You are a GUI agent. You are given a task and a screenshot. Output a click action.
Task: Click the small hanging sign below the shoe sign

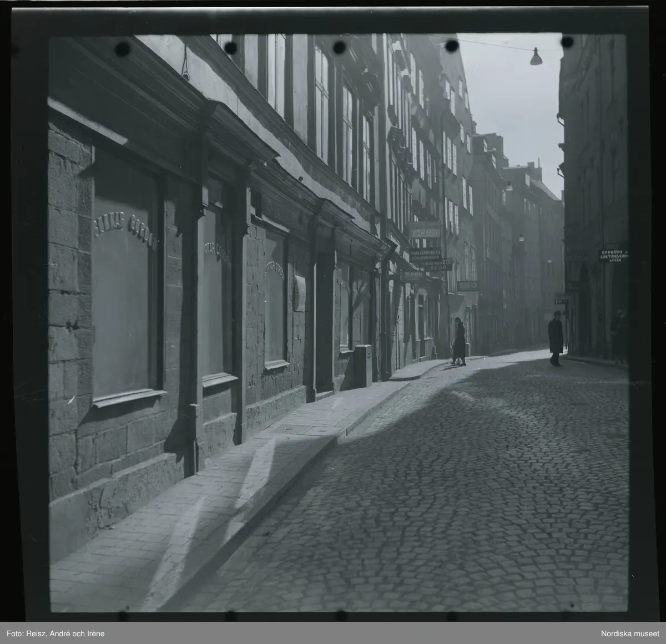413,274
